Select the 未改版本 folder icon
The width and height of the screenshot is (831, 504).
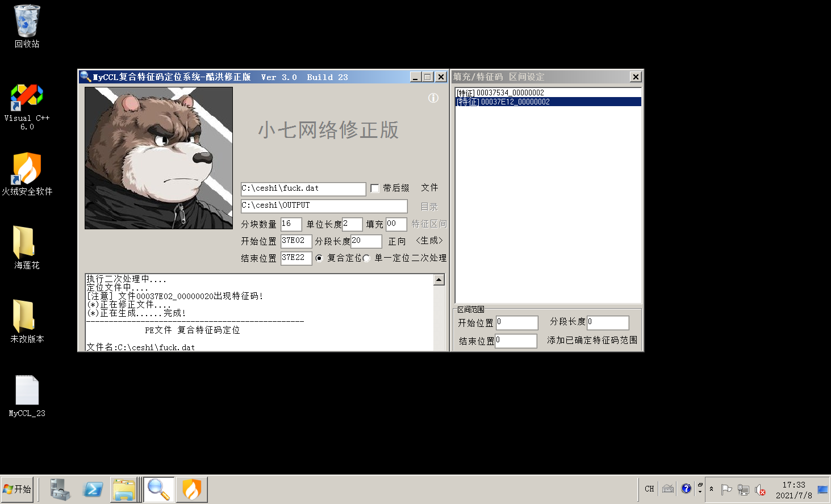(27, 322)
